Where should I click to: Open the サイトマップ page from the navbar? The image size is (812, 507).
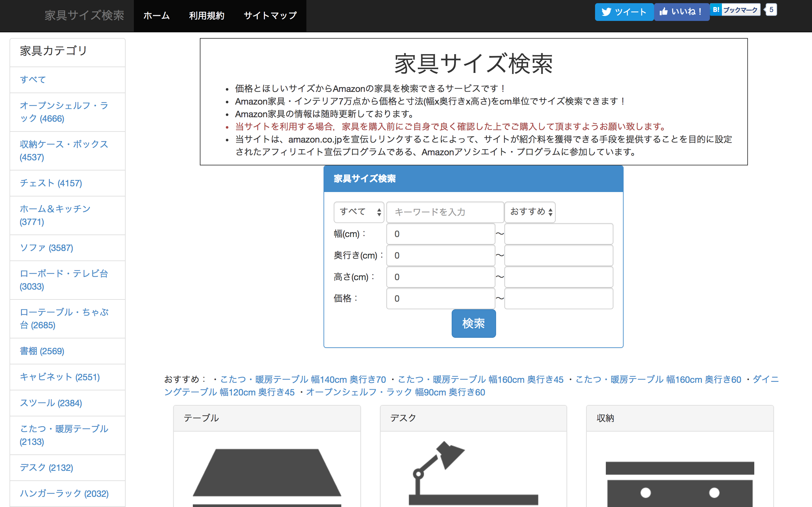[269, 16]
